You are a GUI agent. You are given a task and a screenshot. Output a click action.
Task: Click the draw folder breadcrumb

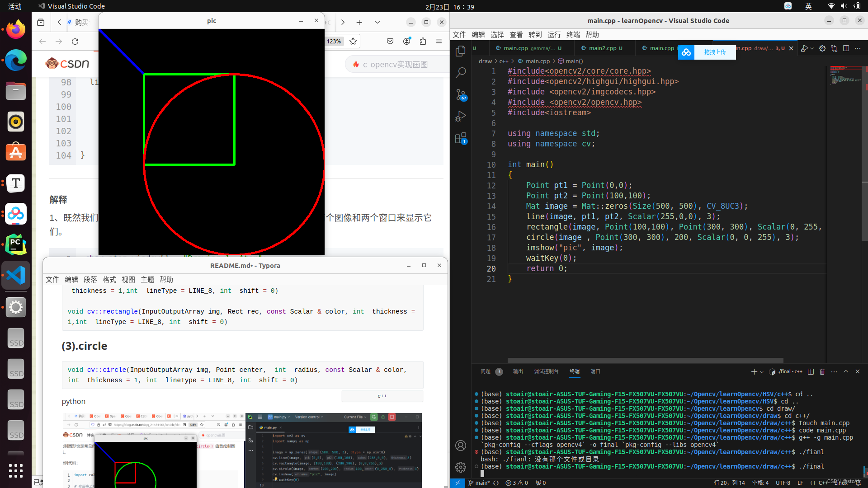(x=485, y=61)
